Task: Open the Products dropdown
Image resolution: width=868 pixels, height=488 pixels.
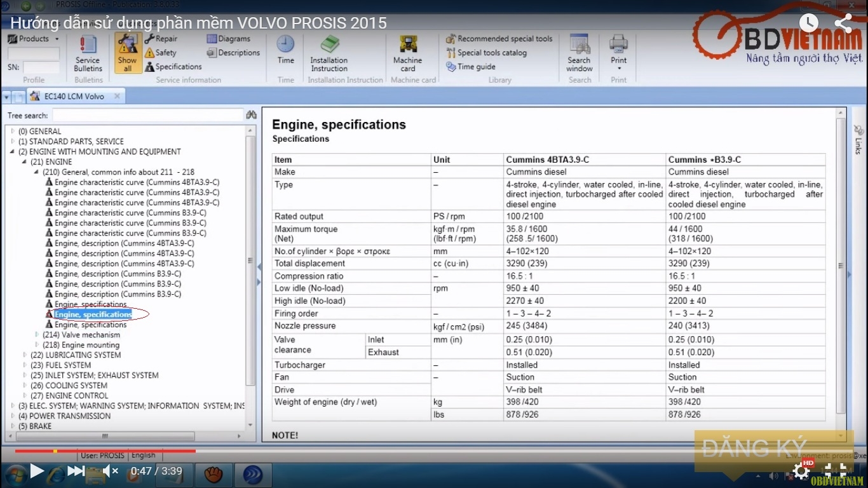Action: (33, 39)
